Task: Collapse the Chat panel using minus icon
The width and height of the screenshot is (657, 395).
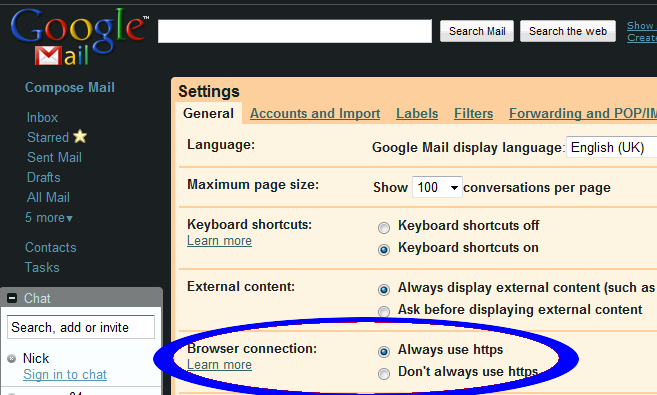Action: [12, 298]
